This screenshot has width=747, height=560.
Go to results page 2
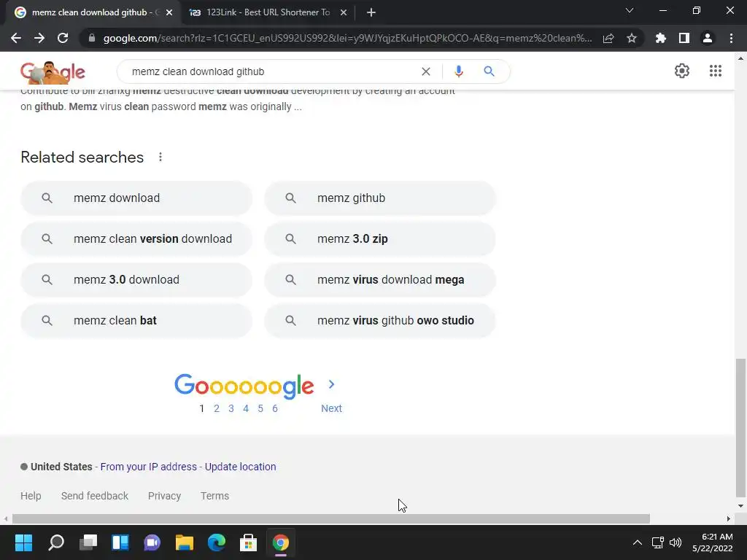(217, 408)
